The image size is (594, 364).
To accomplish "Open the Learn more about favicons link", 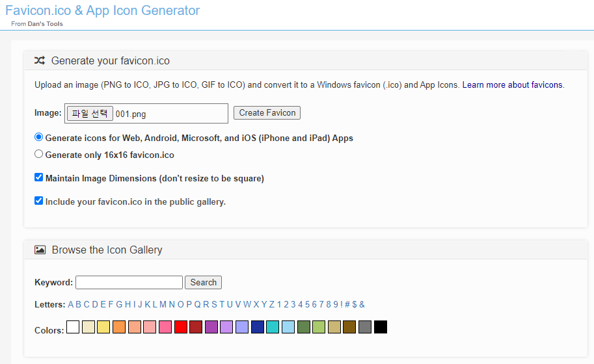I will (x=512, y=84).
